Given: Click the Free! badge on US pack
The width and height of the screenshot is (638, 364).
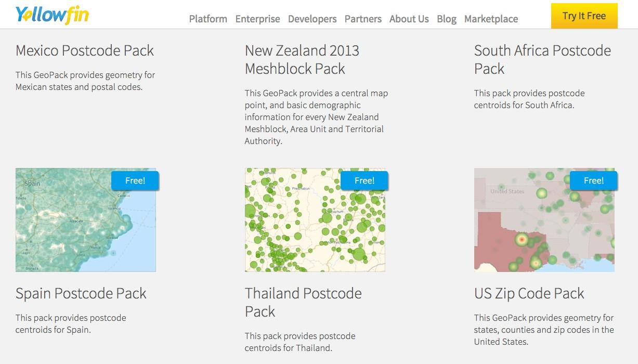Looking at the screenshot, I should click(594, 180).
